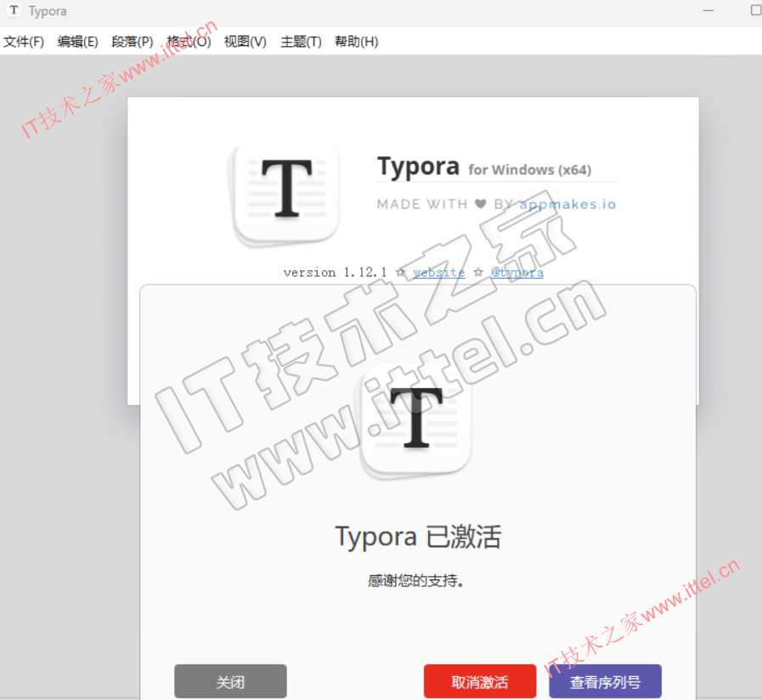Click the Typora logo above the 已激活 heading
The image size is (762, 700).
coord(415,421)
